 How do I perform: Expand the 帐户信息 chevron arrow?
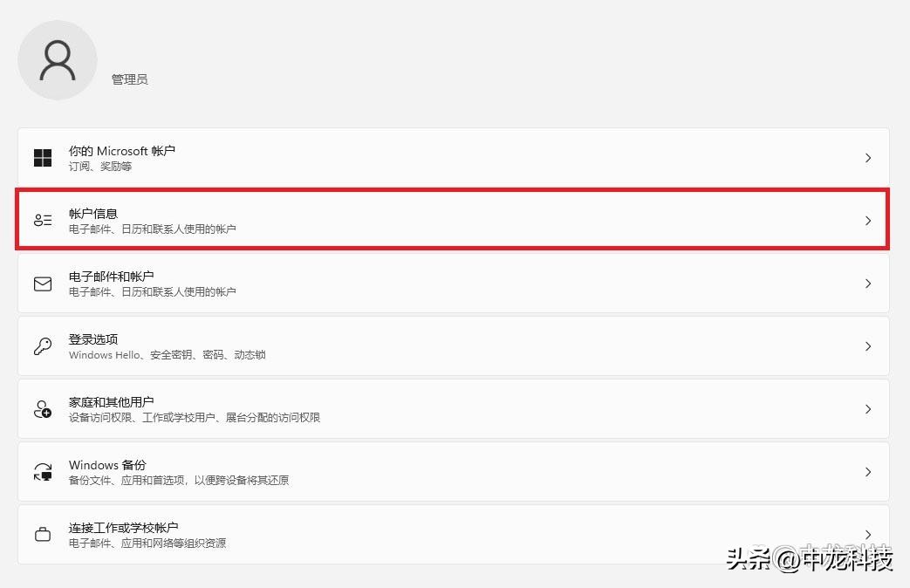click(x=867, y=220)
